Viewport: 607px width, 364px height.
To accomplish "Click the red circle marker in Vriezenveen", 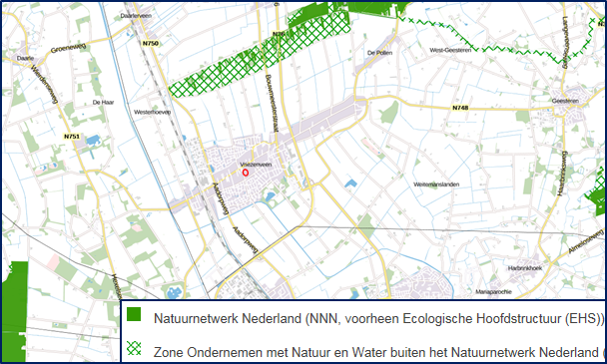I will [245, 173].
